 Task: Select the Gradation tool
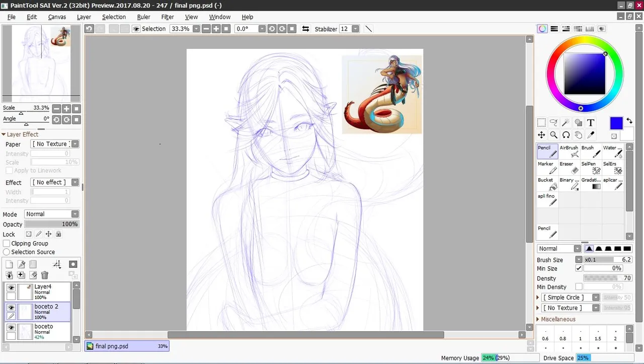591,184
